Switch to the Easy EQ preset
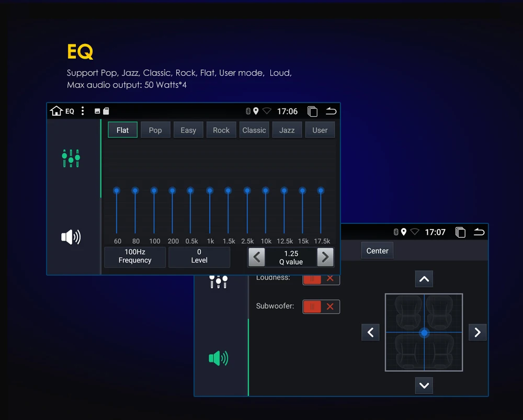The width and height of the screenshot is (523, 420). (x=188, y=130)
